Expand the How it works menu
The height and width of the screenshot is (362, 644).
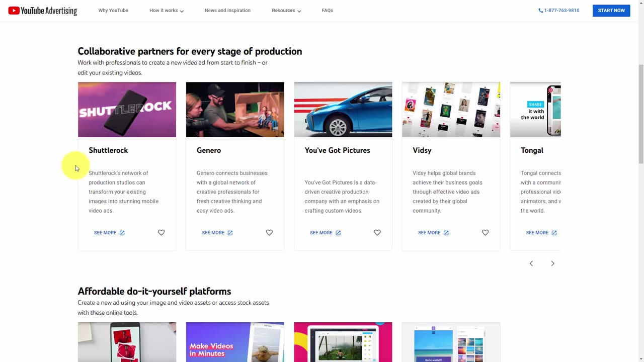coord(166,11)
